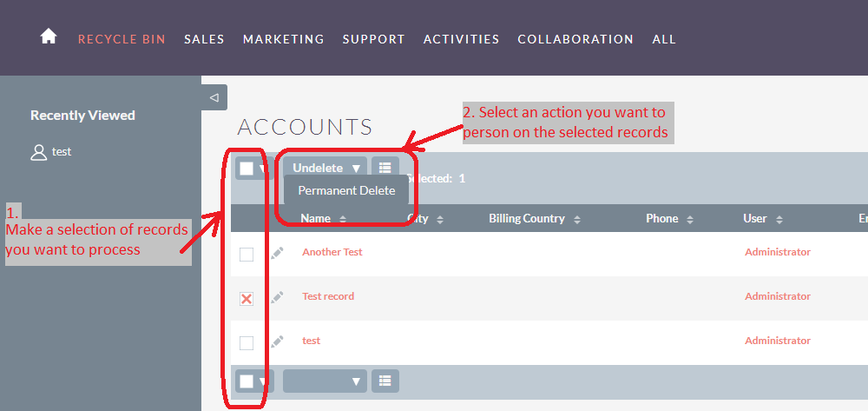
Task: Sort by Name column arrows
Action: (x=343, y=219)
